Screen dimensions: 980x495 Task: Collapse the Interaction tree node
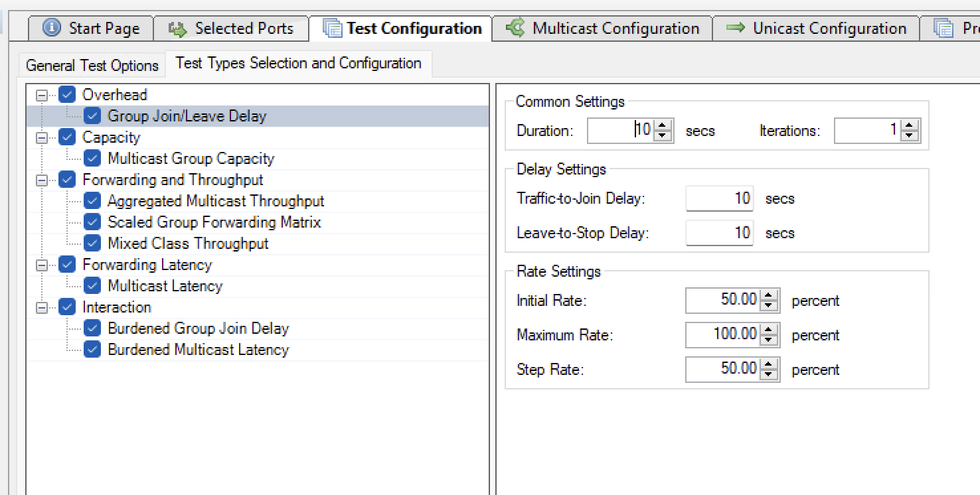(42, 308)
